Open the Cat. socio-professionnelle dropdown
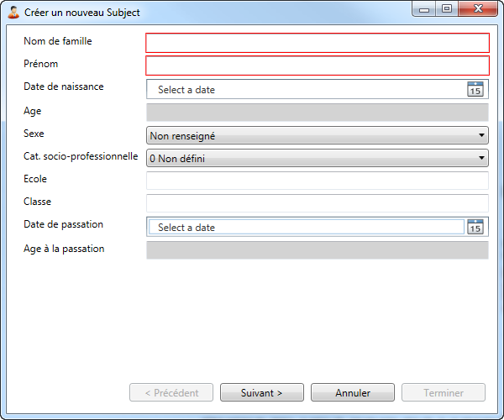Image resolution: width=504 pixels, height=420 pixels. coord(317,158)
